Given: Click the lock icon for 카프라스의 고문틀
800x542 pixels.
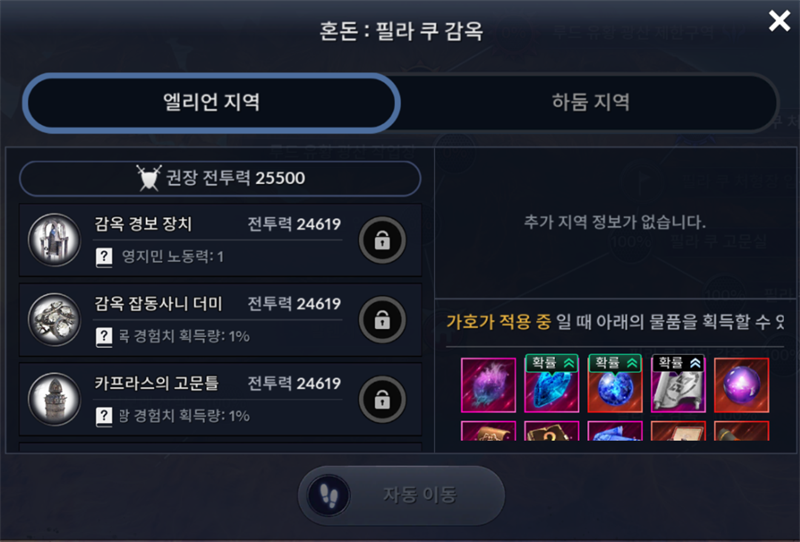Looking at the screenshot, I should 382,400.
